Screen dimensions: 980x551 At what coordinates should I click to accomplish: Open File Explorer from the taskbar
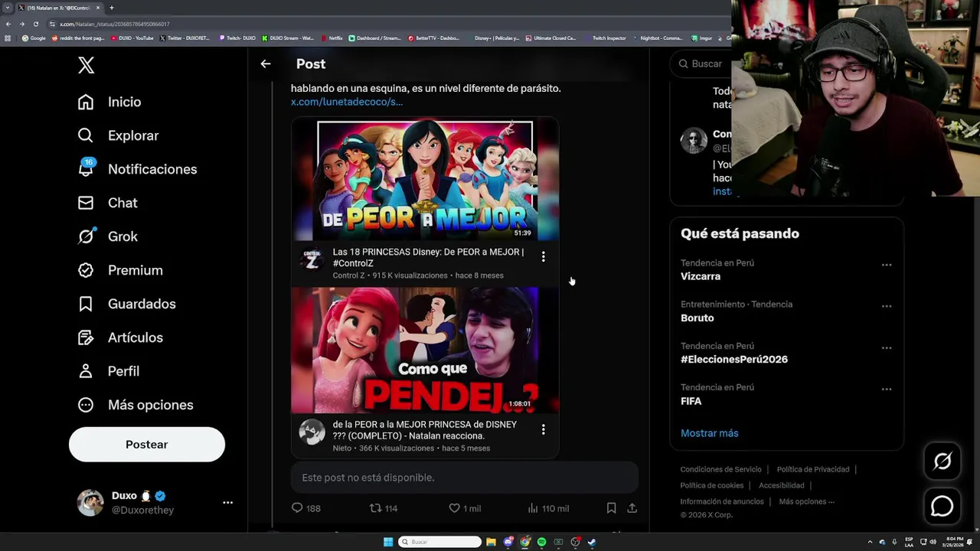[491, 542]
